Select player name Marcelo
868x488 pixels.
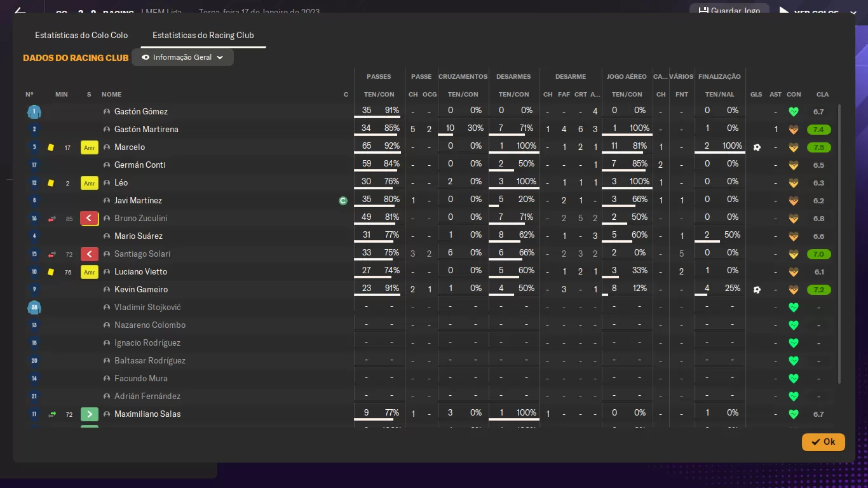130,147
